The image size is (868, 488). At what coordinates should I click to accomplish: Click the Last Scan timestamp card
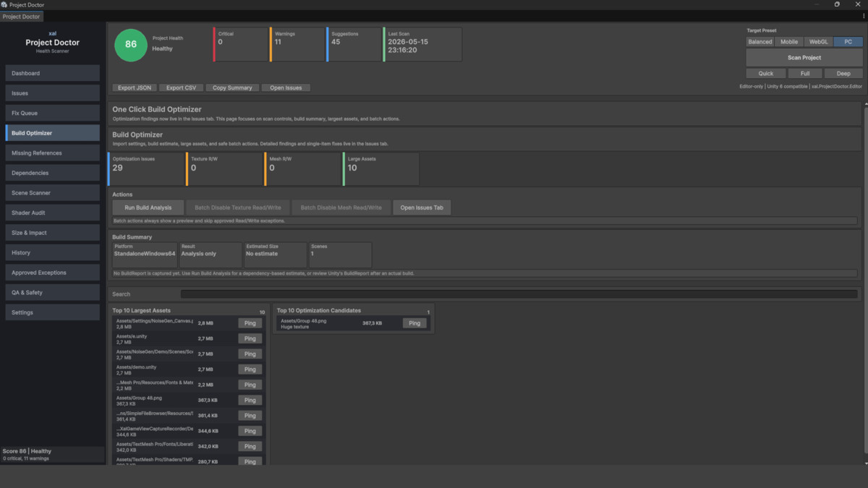[x=422, y=44]
